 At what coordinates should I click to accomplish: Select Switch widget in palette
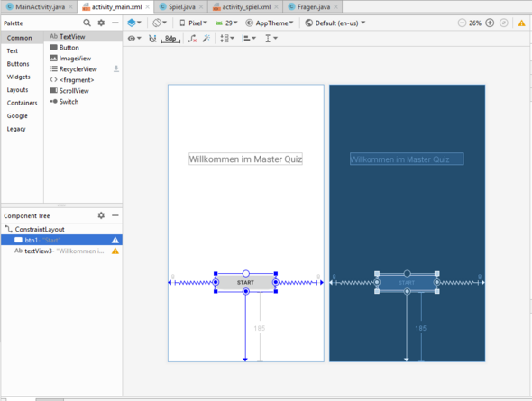click(x=83, y=102)
